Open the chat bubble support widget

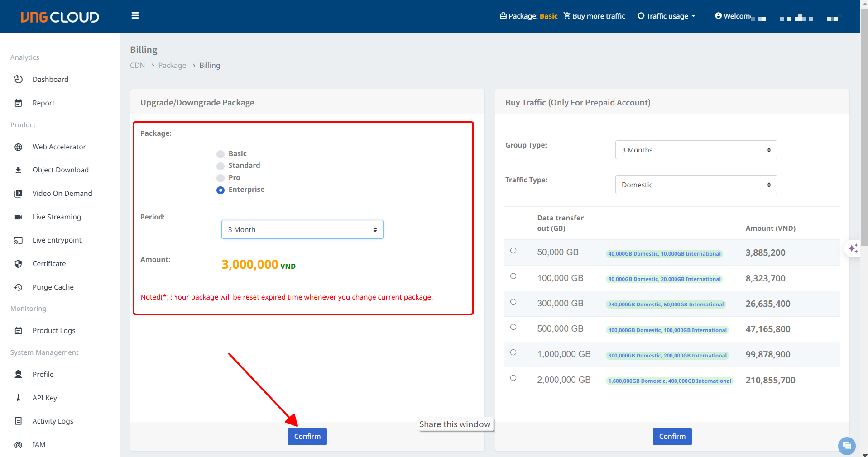pos(846,446)
